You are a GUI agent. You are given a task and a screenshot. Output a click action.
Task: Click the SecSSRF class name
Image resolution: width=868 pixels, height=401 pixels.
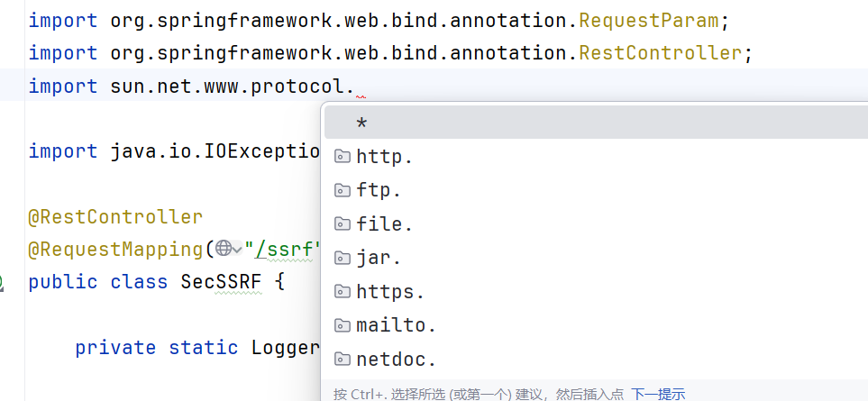click(221, 282)
